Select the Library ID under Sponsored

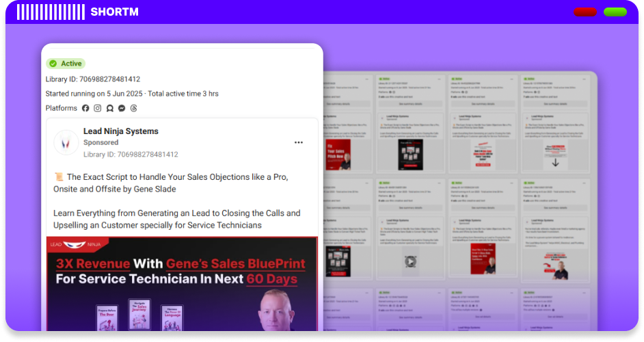(131, 155)
